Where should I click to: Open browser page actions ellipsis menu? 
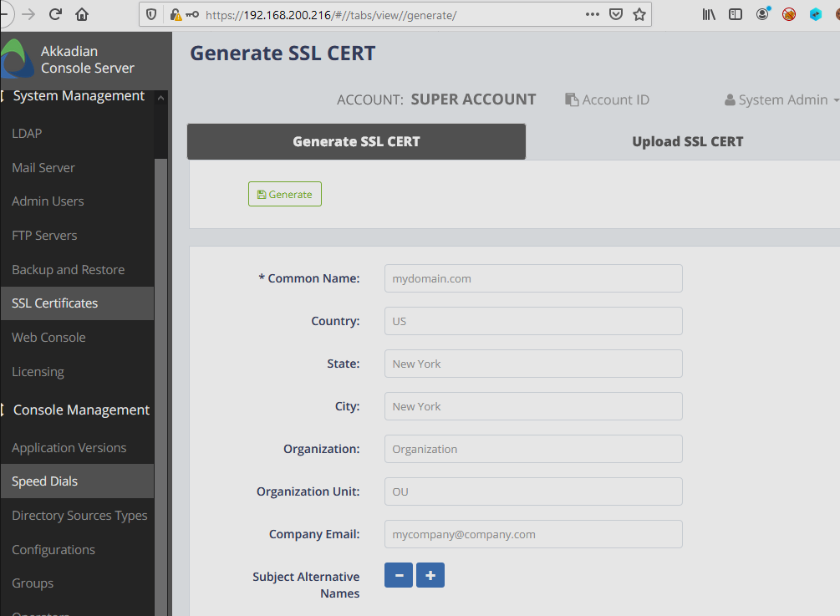[592, 14]
